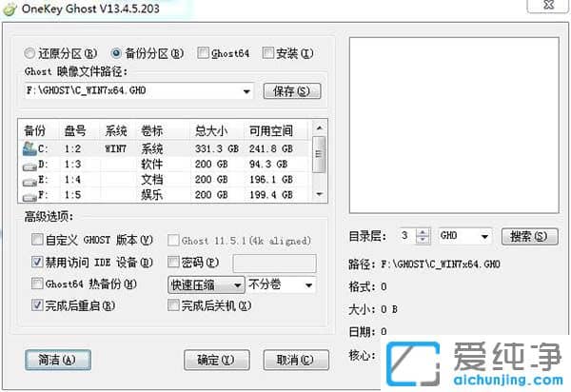Screen dimensions: 571x392
Task: Click the partition list vertical scrollbar
Action: click(x=319, y=159)
